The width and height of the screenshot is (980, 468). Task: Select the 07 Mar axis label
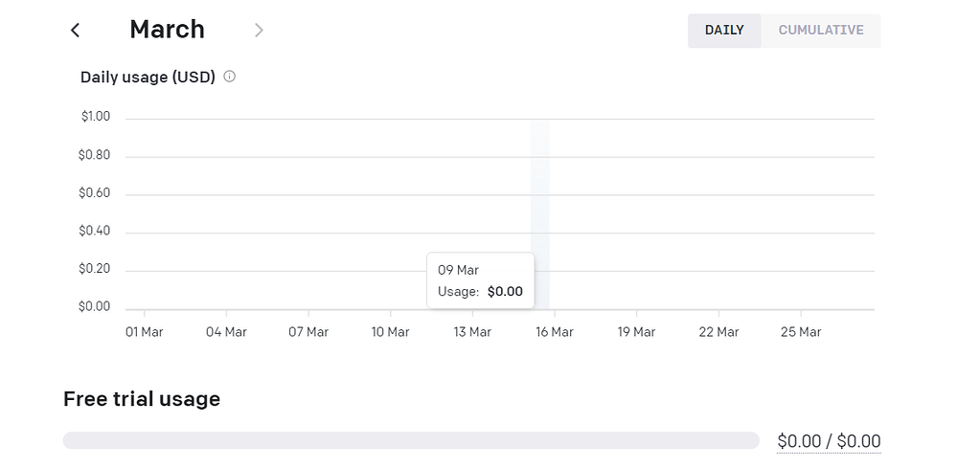308,332
